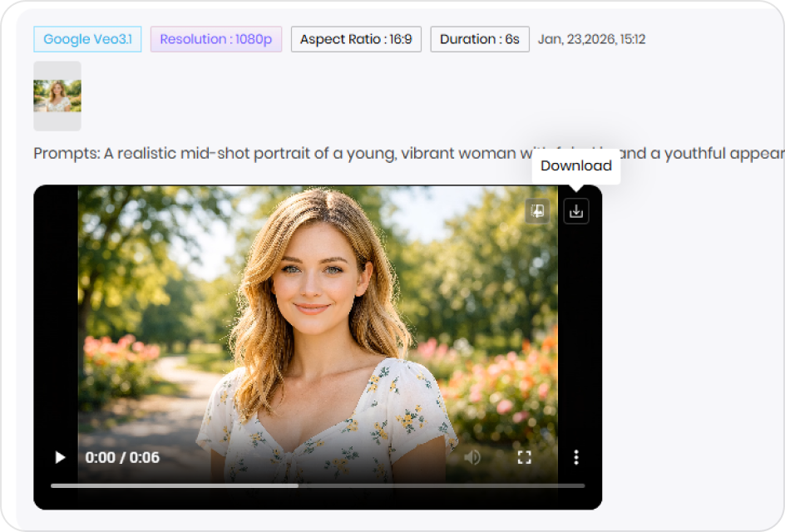
Task: Click the video progress bar
Action: click(x=316, y=484)
